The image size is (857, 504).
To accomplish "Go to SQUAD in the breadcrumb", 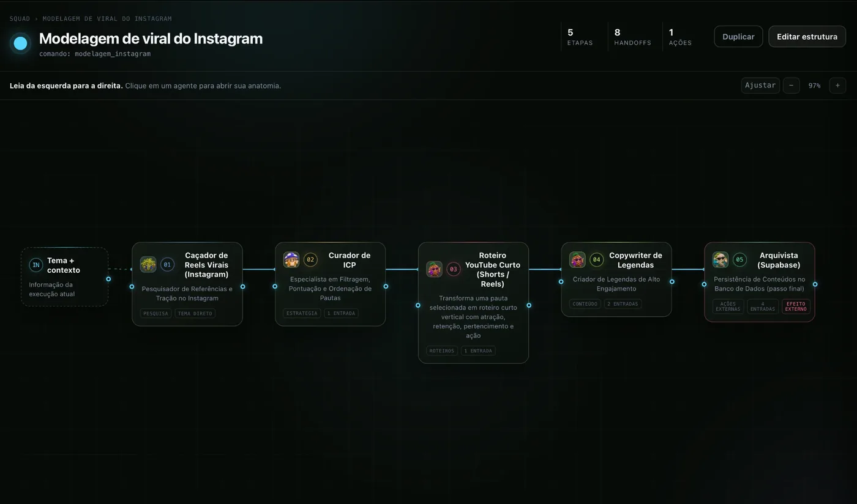I will click(20, 19).
